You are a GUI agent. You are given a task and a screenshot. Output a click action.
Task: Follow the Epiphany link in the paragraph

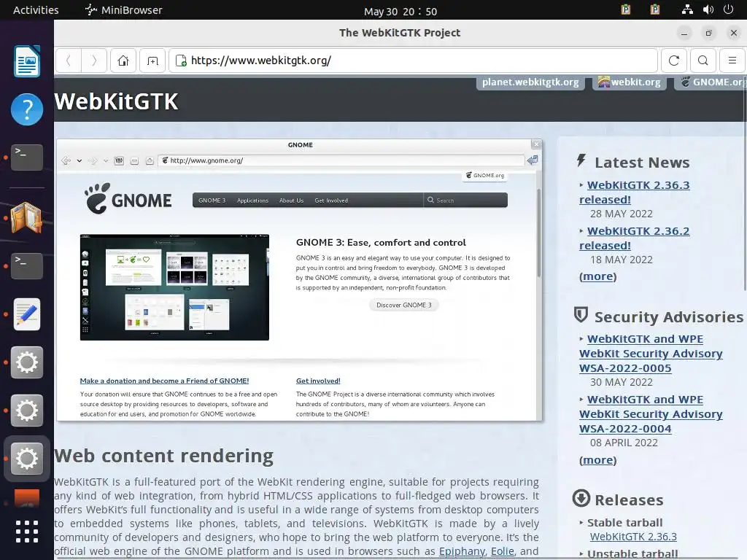pos(462,551)
